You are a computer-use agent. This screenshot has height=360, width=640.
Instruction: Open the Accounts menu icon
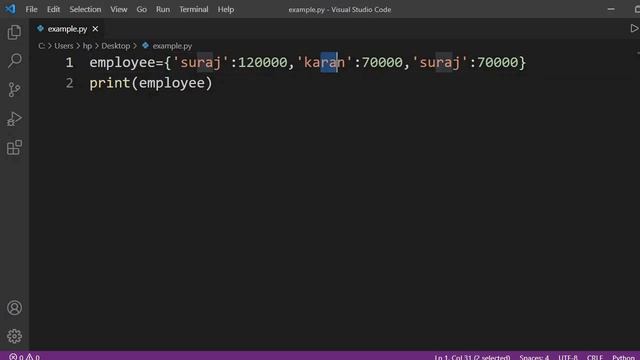coord(14,308)
